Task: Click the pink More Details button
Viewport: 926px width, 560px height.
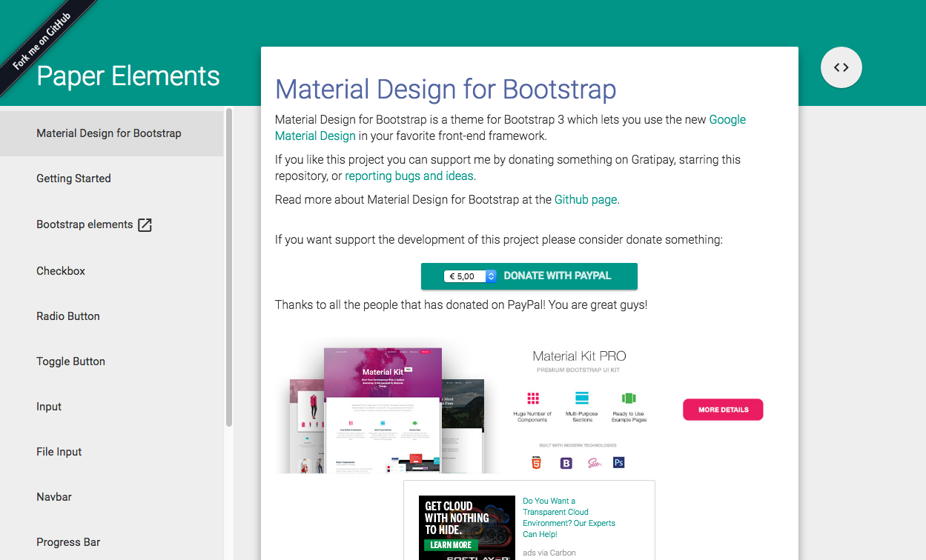Action: pos(723,410)
